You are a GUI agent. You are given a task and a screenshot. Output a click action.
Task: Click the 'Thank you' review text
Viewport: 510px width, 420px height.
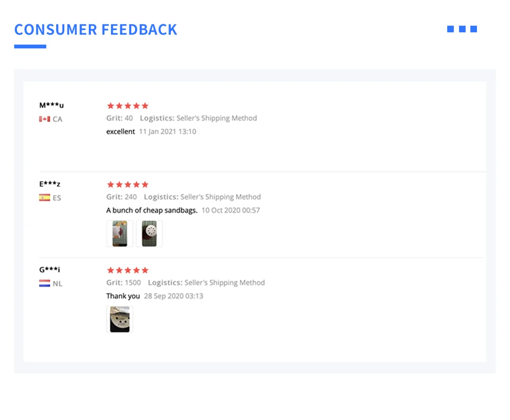(x=123, y=296)
